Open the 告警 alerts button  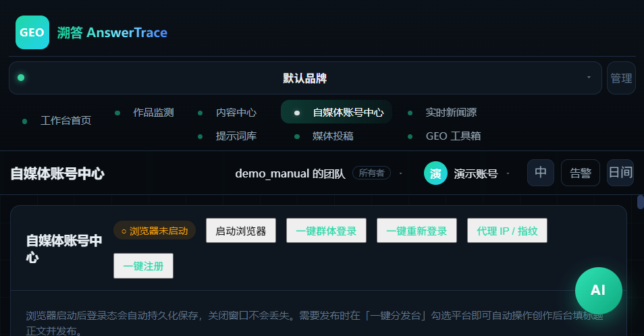coord(581,173)
